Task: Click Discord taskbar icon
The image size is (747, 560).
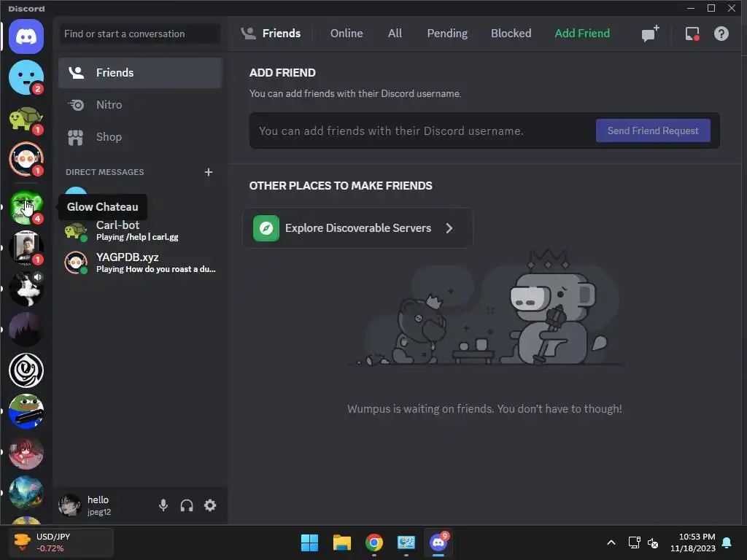Action: pos(438,542)
